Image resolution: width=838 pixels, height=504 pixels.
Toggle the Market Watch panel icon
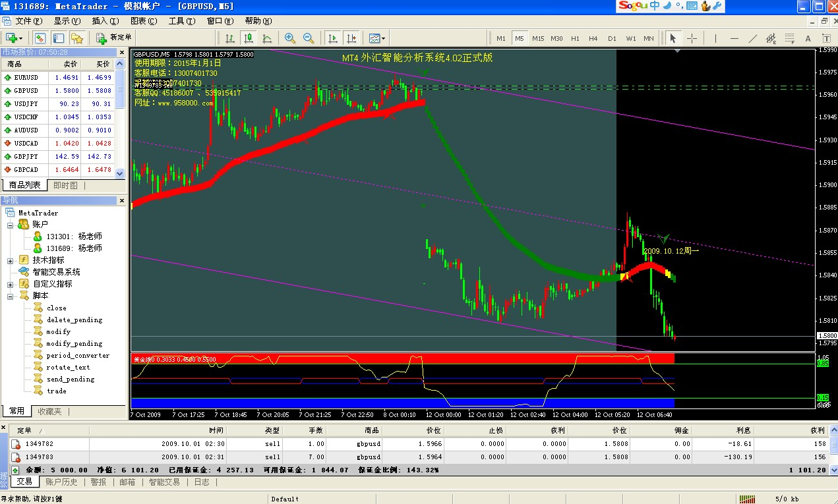40,38
